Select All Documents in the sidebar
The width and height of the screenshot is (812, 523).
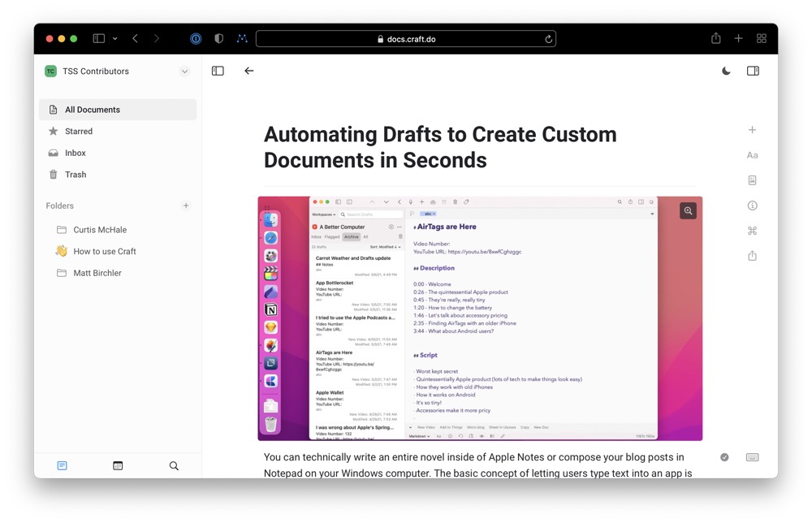[x=118, y=110]
